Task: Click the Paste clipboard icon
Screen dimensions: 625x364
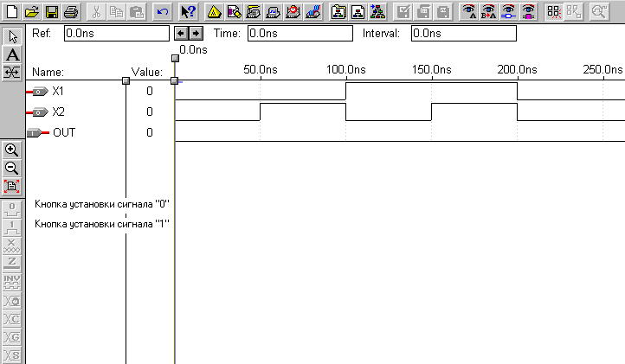Action: 136,12
